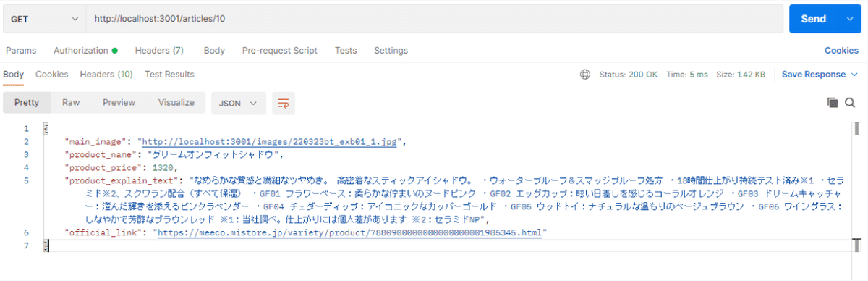868x281 pixels.
Task: Open the official_link meeco URL
Action: point(349,233)
